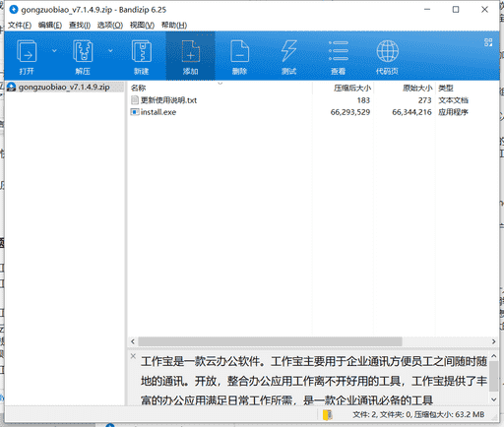Open the 帮助(H) menu
The height and width of the screenshot is (427, 504).
point(174,26)
